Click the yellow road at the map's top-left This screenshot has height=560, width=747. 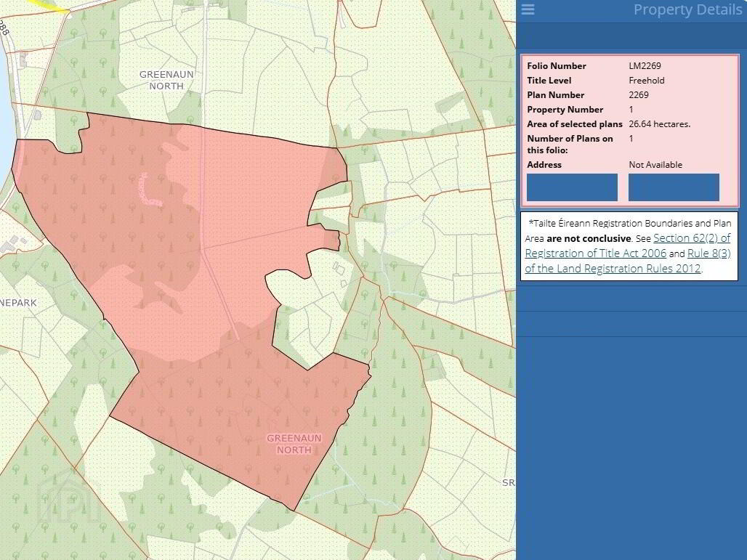tap(51, 4)
